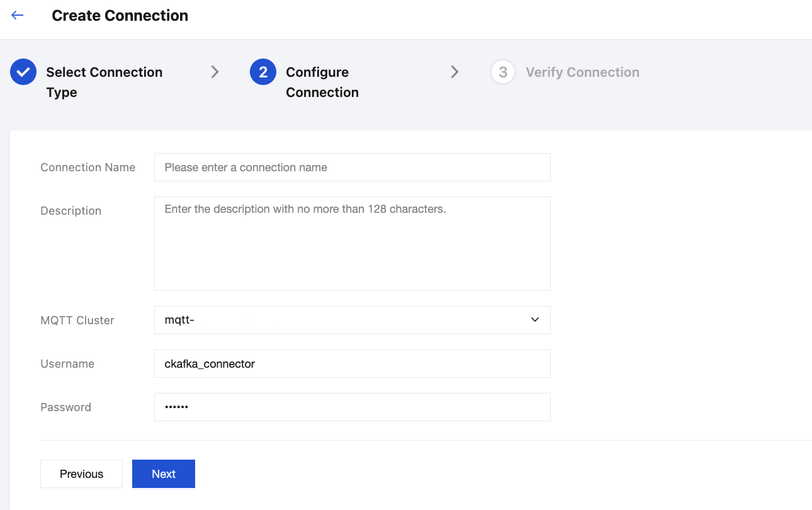812x510 pixels.
Task: Click the completed step checkmark icon
Action: tap(23, 72)
